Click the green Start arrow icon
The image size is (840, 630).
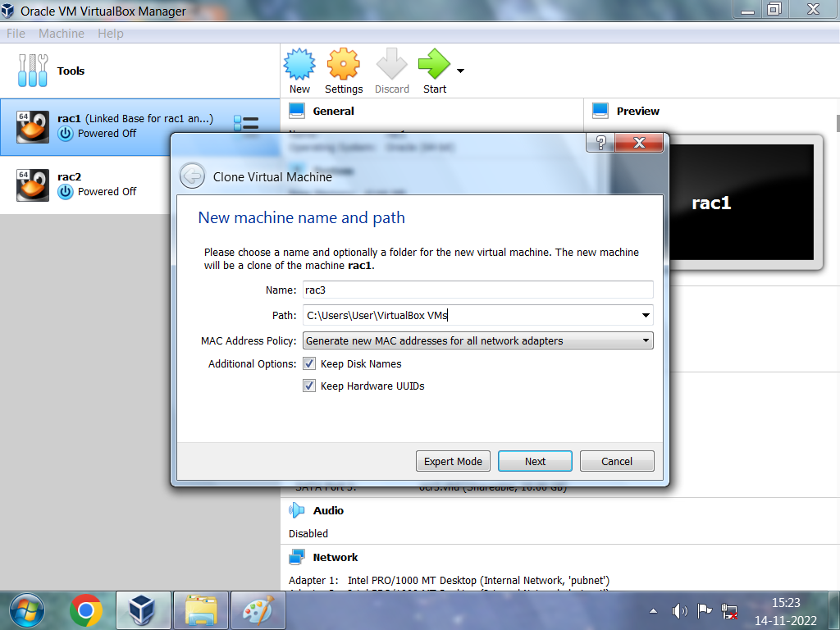click(434, 64)
